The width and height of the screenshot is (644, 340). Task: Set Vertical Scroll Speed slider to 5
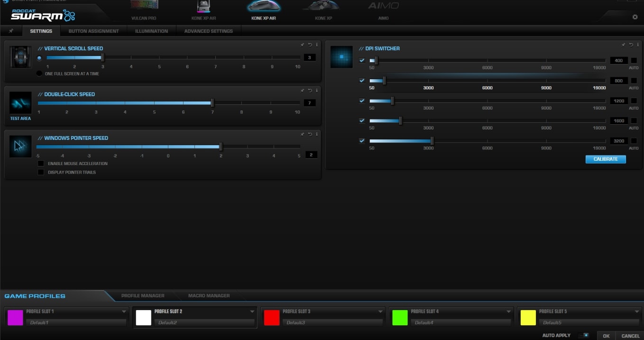coord(159,58)
